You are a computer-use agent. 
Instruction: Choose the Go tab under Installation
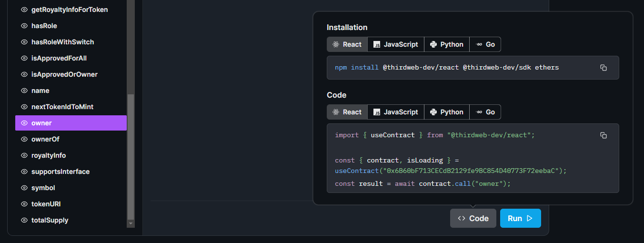point(485,44)
